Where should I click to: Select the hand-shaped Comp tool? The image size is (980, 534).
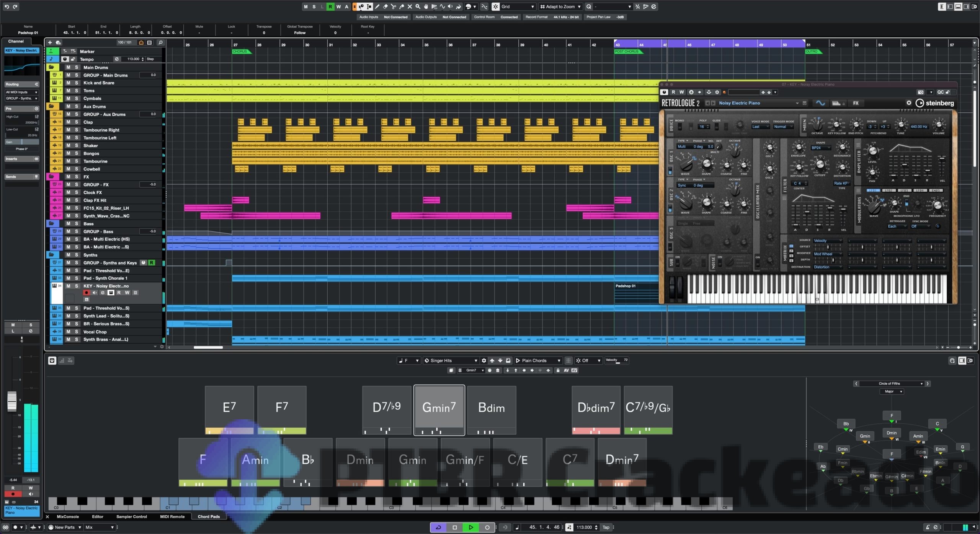426,7
